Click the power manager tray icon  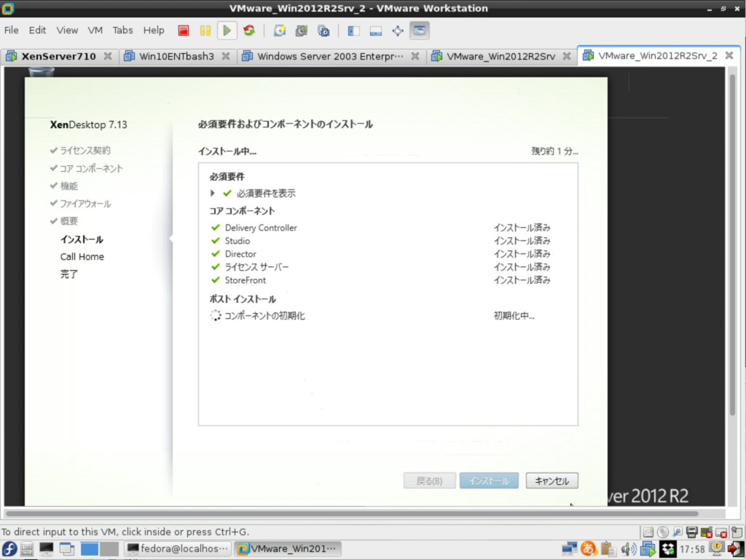pos(717,549)
